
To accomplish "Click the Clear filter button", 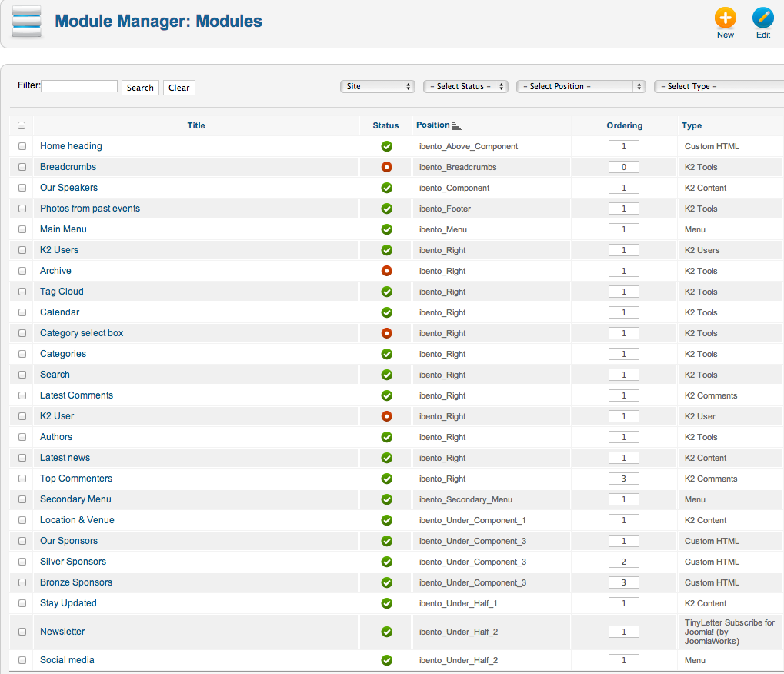I will coord(179,88).
